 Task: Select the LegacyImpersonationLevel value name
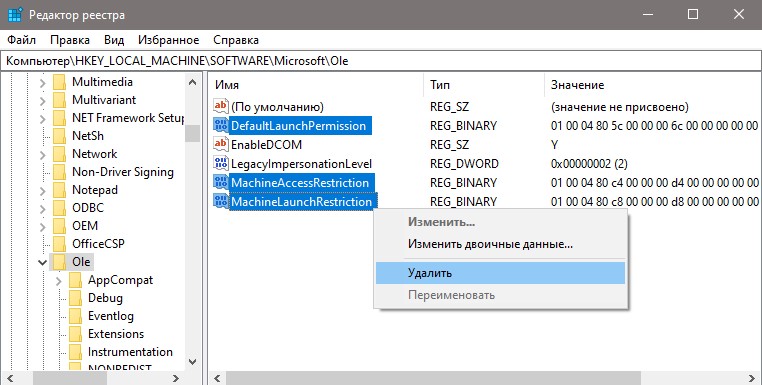[301, 163]
